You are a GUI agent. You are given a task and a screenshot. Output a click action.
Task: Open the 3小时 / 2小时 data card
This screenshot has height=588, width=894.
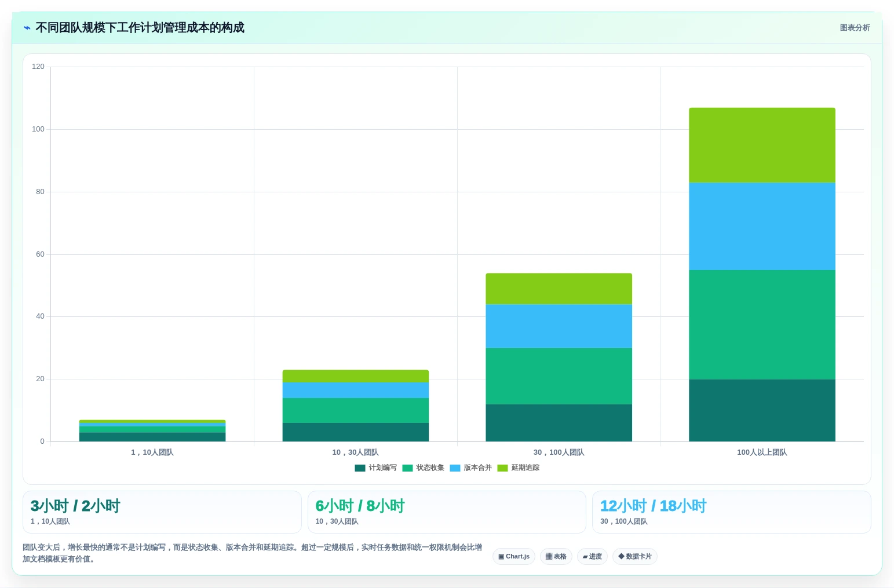(162, 512)
